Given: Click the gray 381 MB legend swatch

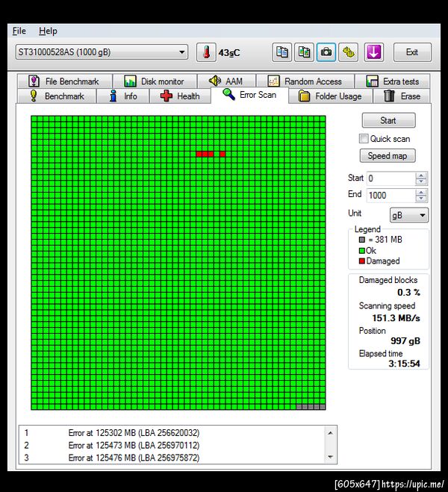Looking at the screenshot, I should 362,240.
